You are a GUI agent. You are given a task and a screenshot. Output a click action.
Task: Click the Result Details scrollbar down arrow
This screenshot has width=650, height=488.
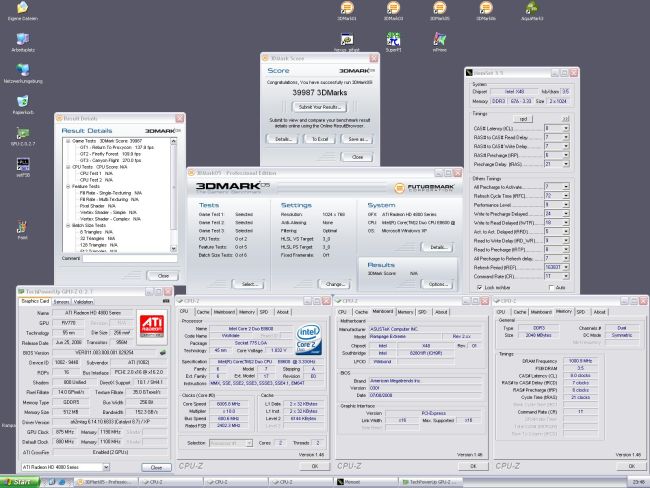tap(174, 249)
